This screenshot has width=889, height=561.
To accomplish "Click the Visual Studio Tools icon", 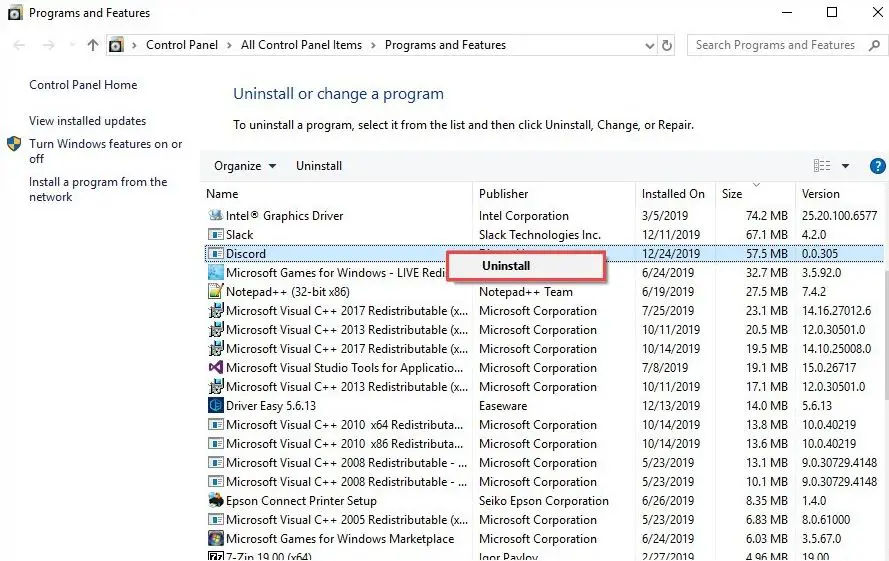I will click(x=215, y=368).
